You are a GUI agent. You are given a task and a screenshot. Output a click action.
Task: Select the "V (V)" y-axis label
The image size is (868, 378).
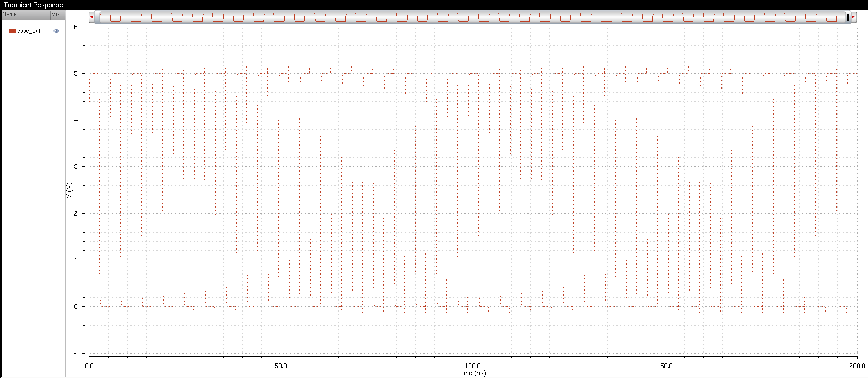[x=69, y=190]
